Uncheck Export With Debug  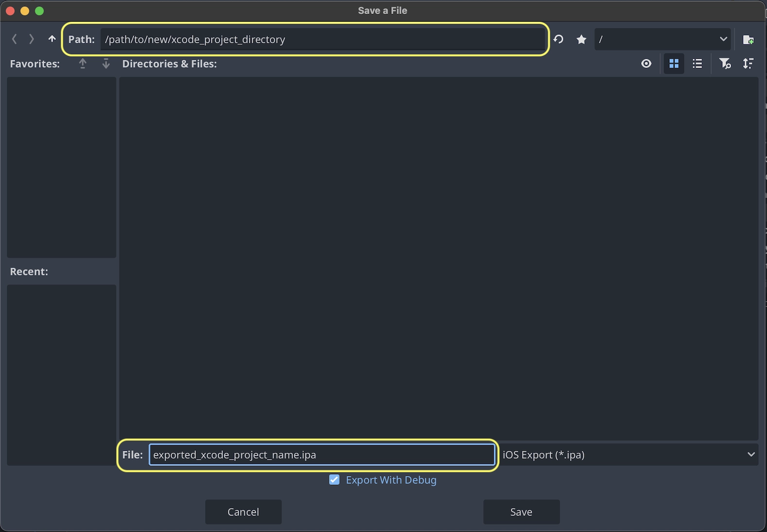coord(334,480)
